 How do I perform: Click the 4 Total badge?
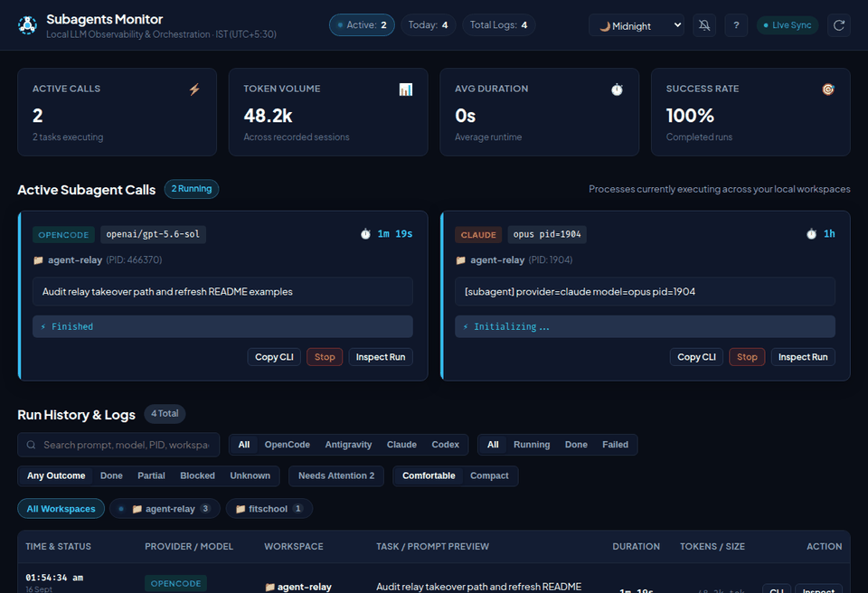click(165, 414)
